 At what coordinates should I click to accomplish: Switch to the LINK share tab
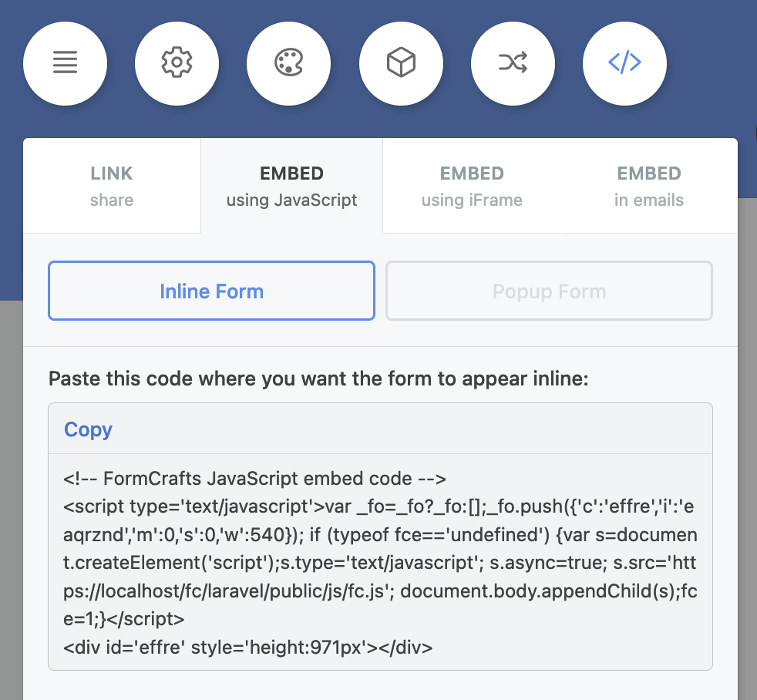pos(112,186)
